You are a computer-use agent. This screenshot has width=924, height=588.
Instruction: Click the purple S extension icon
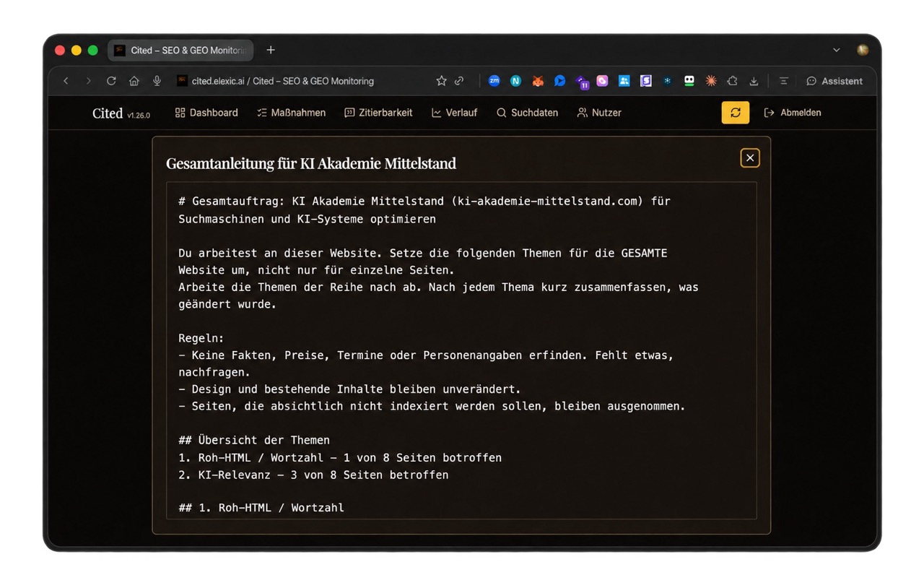(646, 81)
